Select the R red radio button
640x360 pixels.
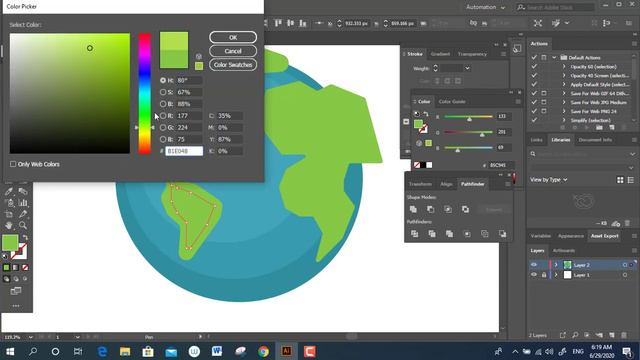tap(163, 116)
